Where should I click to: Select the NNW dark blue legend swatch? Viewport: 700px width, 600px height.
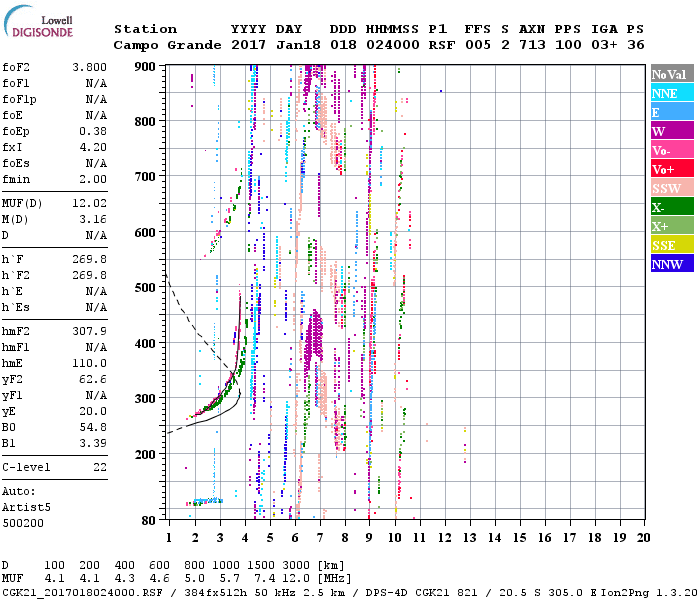(x=672, y=263)
